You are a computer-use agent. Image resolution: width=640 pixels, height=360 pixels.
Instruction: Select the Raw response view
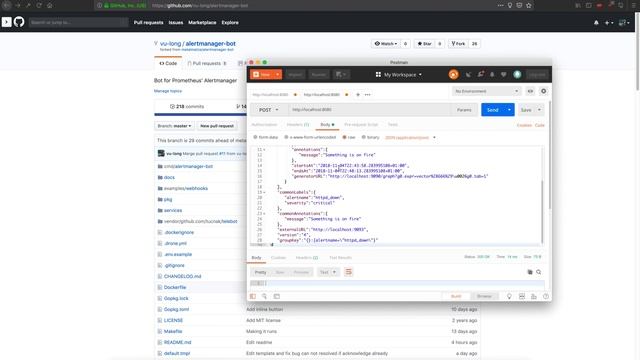pos(280,272)
